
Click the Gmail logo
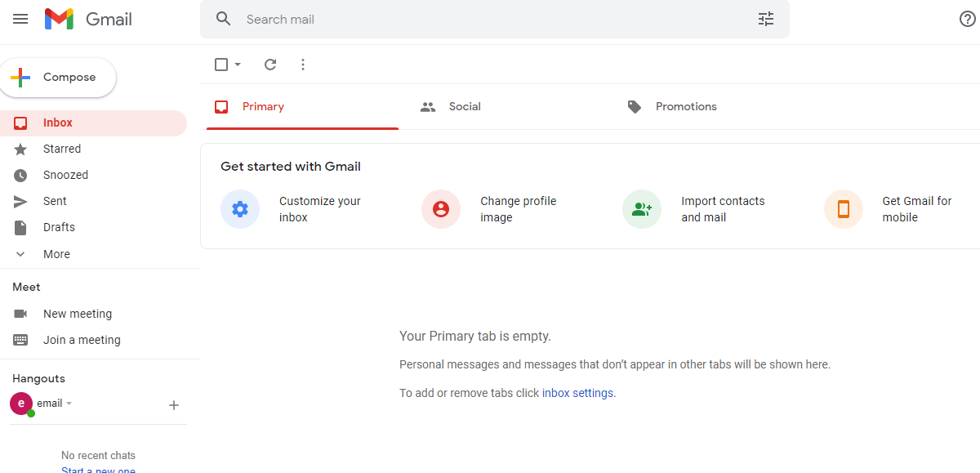(87, 18)
